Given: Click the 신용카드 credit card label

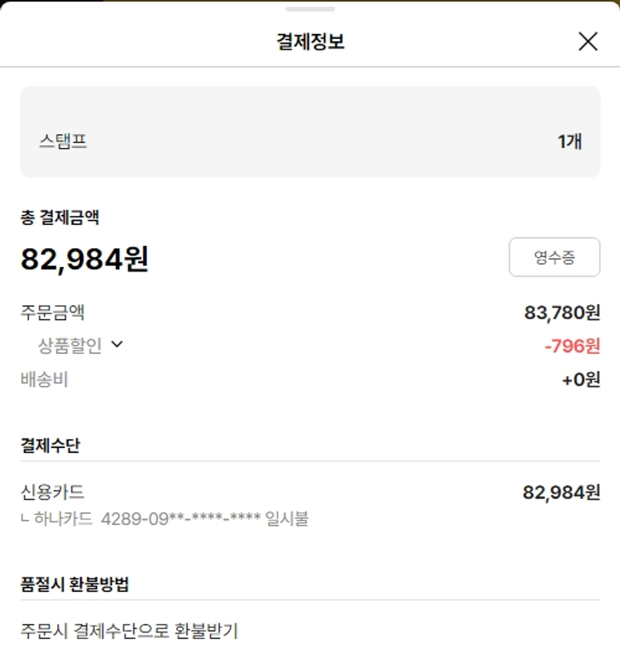Looking at the screenshot, I should pos(52,493).
